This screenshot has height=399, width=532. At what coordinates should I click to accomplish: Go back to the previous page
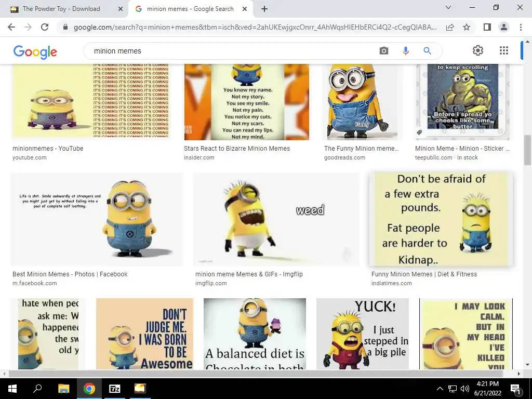[x=11, y=27]
